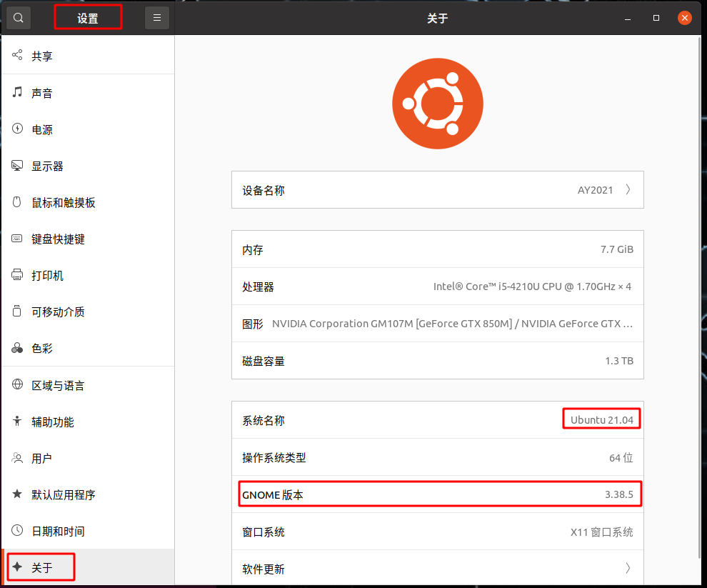Click the share icon beside 共享

(17, 55)
